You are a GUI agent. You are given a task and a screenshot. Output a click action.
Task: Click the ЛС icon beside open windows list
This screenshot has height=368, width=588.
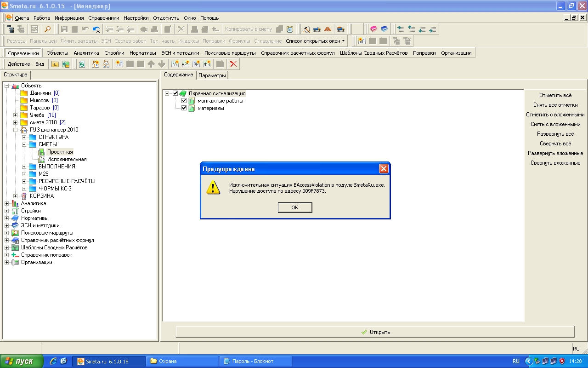coord(362,41)
